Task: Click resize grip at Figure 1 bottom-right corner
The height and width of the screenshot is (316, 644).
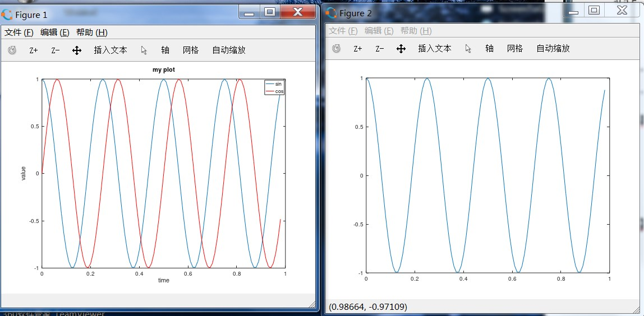Action: [312, 304]
